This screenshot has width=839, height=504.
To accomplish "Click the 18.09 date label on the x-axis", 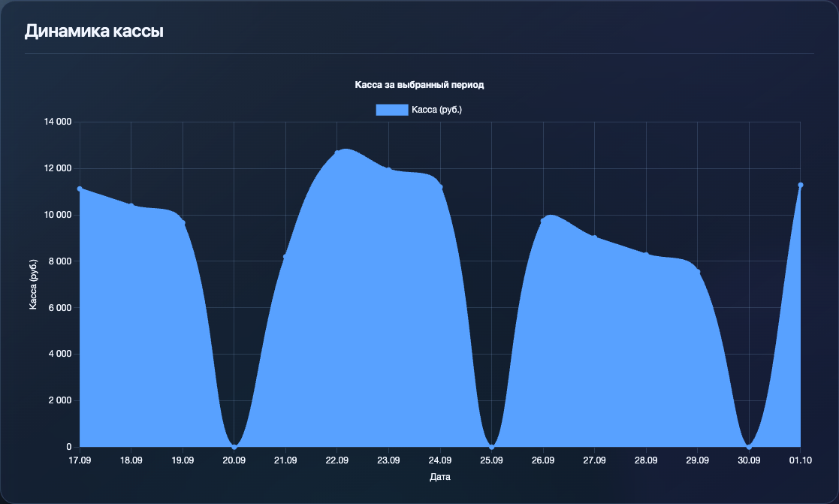I will pos(131,460).
